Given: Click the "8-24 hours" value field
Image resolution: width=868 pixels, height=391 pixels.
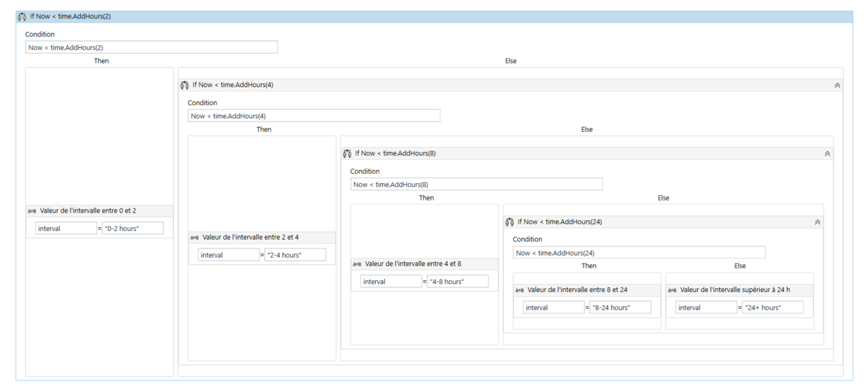Looking at the screenshot, I should click(x=620, y=307).
